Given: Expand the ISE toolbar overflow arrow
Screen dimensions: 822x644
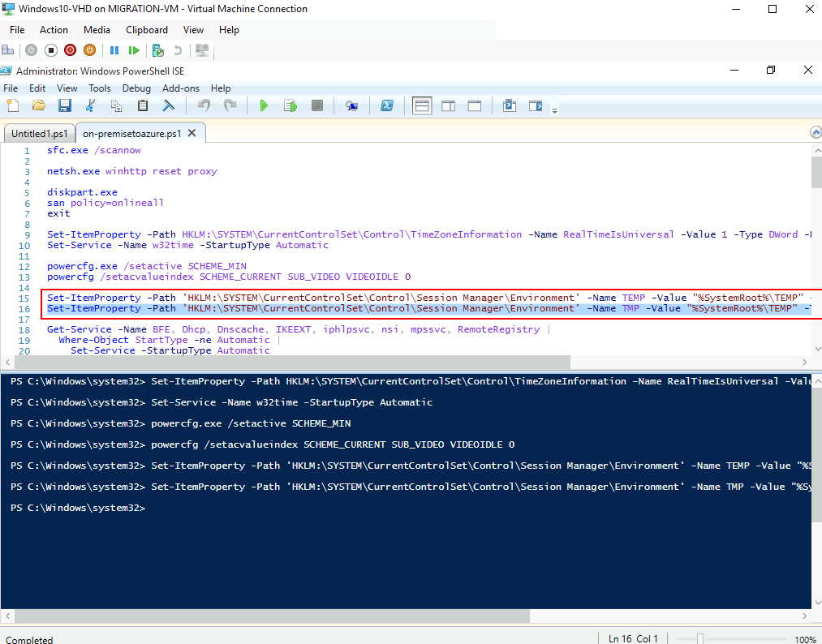Looking at the screenshot, I should (x=555, y=110).
